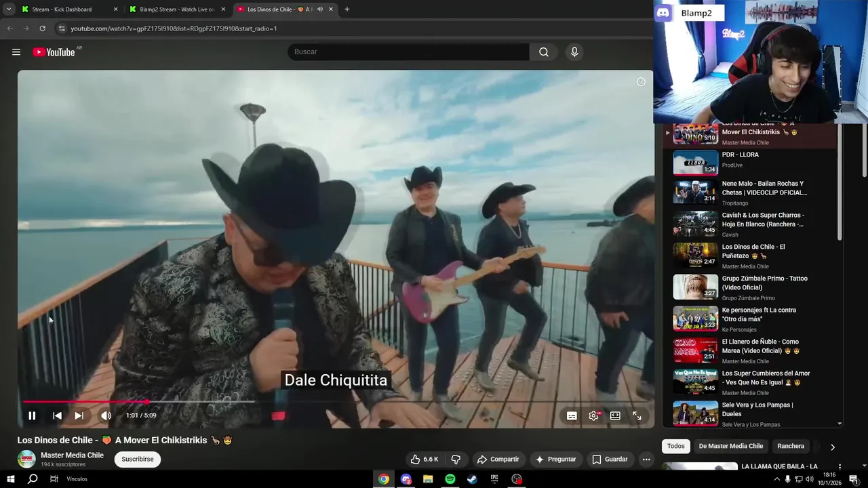Open Discord from the taskbar
The height and width of the screenshot is (488, 868).
(406, 479)
